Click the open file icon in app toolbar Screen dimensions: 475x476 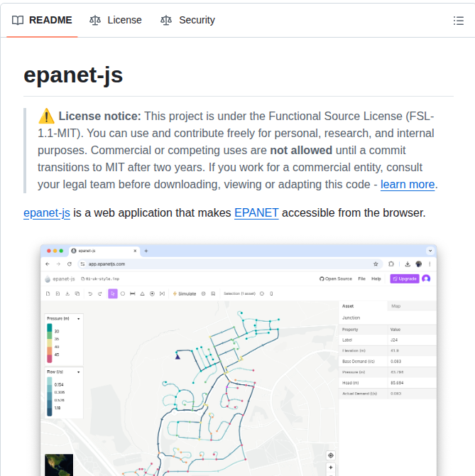58,293
